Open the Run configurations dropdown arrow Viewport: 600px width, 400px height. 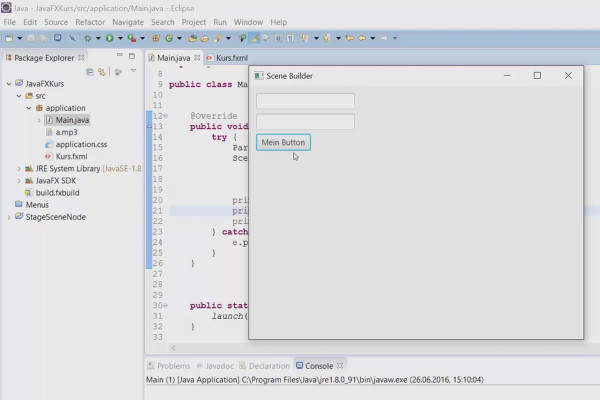coord(120,38)
